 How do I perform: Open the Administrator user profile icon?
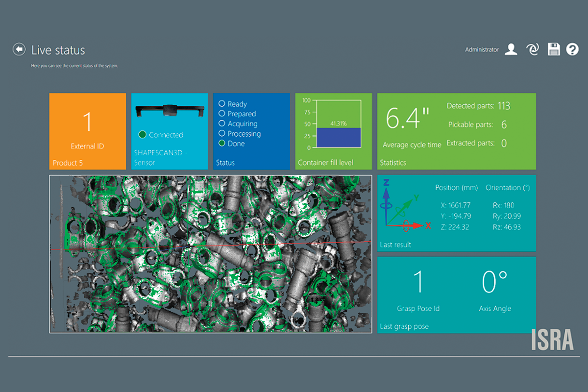[x=511, y=49]
